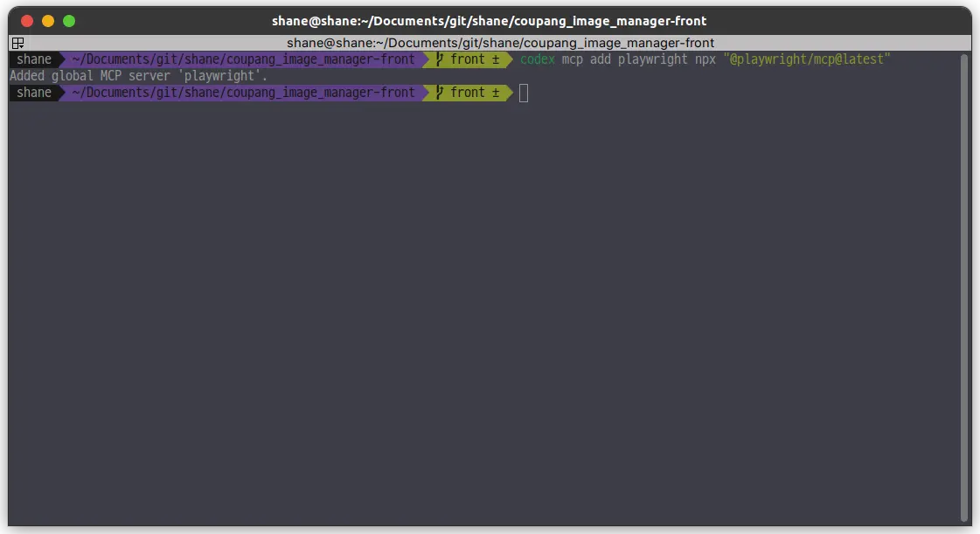Screen dimensions: 980x534
Task: Click the cursor block at the active prompt
Action: [x=524, y=93]
